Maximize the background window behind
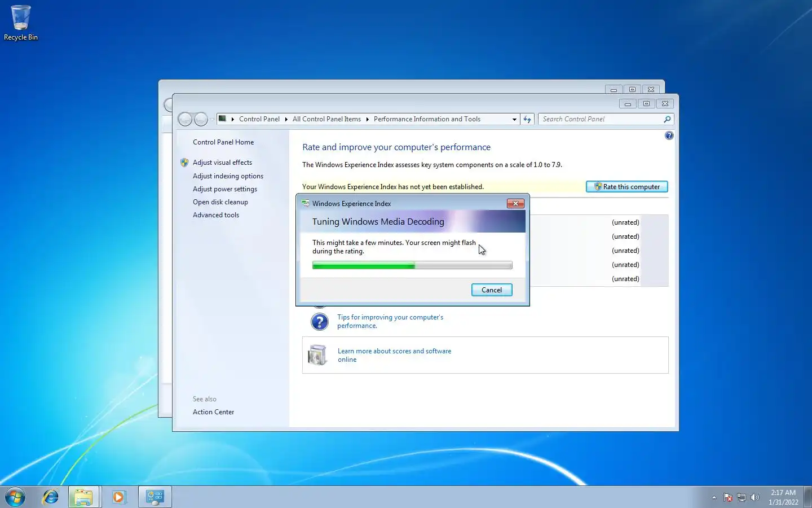812x508 pixels. click(632, 90)
